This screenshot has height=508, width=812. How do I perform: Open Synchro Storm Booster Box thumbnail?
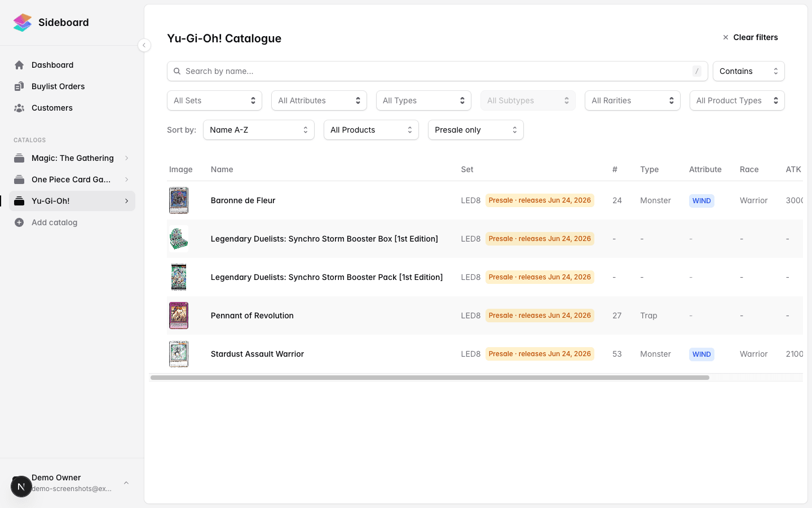(179, 239)
